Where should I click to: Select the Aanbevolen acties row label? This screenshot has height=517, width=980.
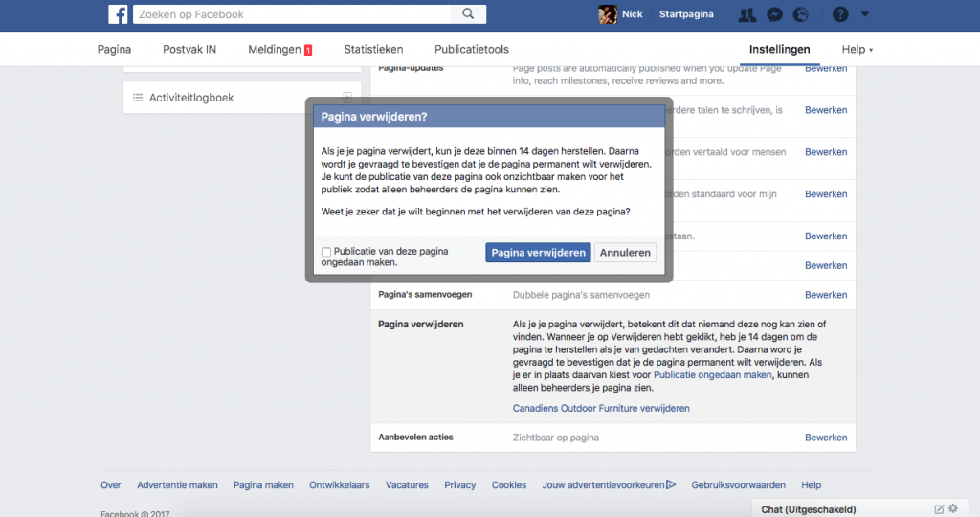(x=415, y=437)
